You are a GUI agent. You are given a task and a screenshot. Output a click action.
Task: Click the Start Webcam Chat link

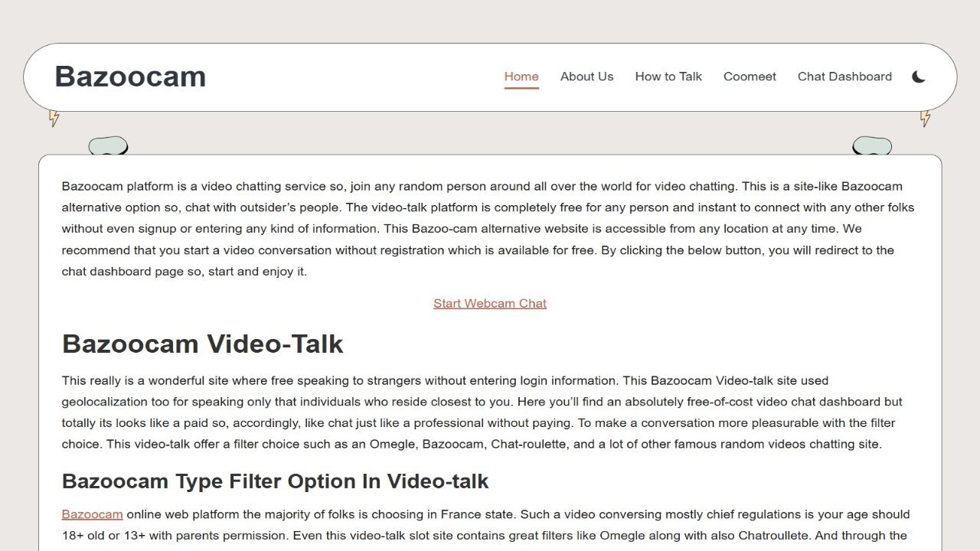coord(490,303)
